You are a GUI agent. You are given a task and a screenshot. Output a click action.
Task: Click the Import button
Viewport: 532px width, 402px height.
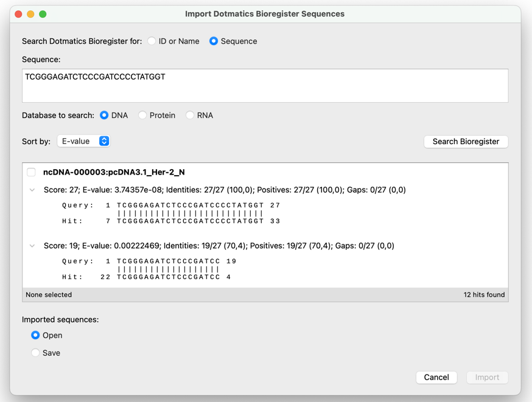tap(487, 377)
